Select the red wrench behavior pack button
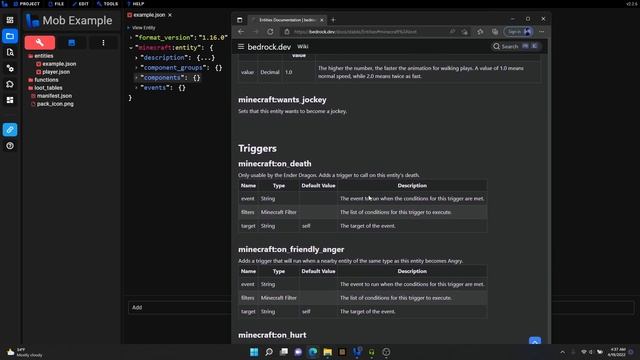640x360 pixels. point(40,42)
